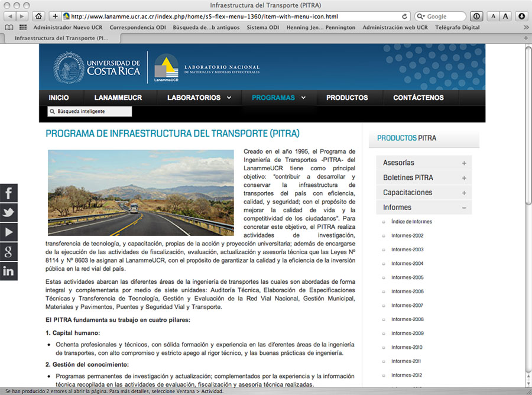Open PRODUCTOS menu item
The height and width of the screenshot is (395, 532).
point(347,98)
